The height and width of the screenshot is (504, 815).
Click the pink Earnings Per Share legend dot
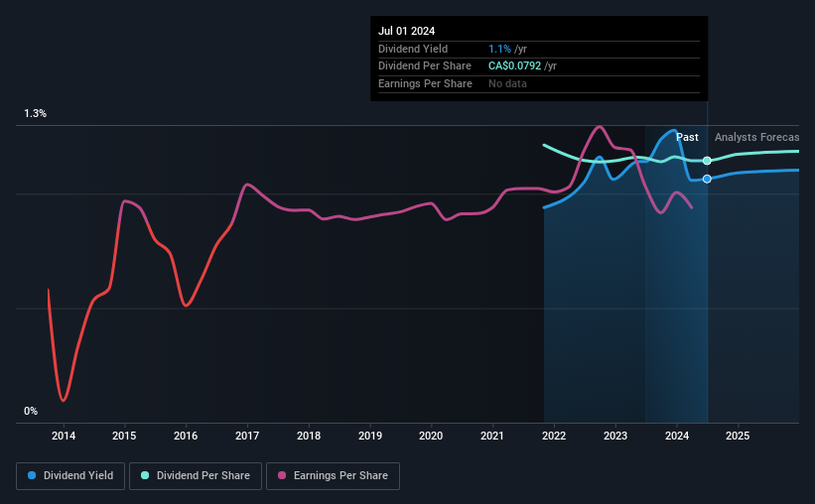(x=282, y=475)
